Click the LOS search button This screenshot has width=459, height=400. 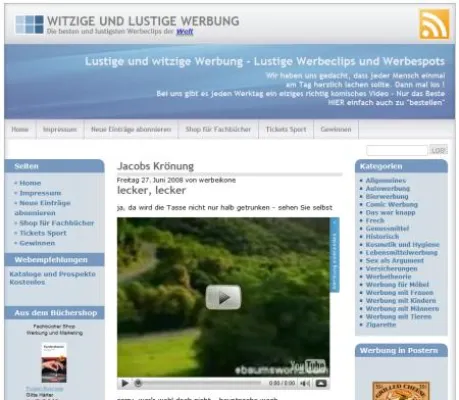coord(438,150)
